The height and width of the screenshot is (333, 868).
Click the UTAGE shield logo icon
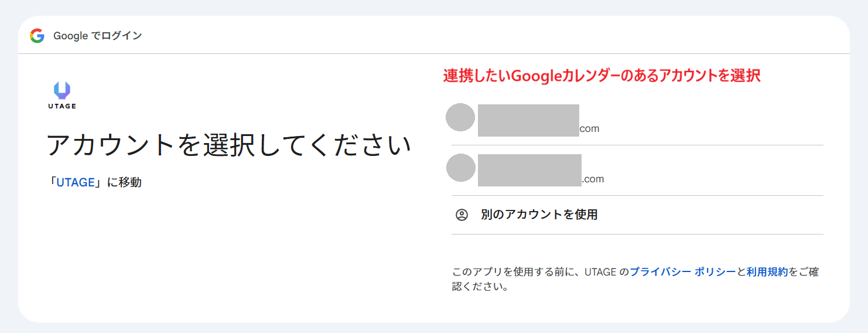(x=62, y=90)
